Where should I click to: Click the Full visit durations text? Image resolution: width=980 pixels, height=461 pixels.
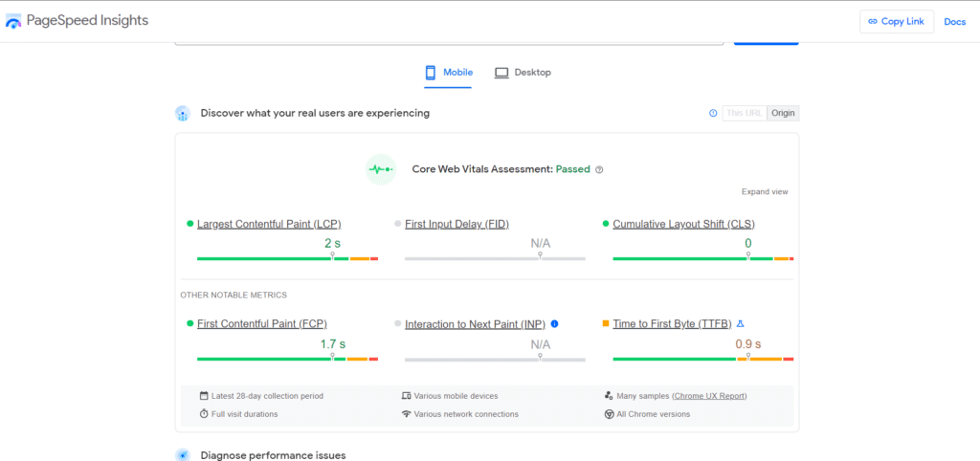(244, 414)
